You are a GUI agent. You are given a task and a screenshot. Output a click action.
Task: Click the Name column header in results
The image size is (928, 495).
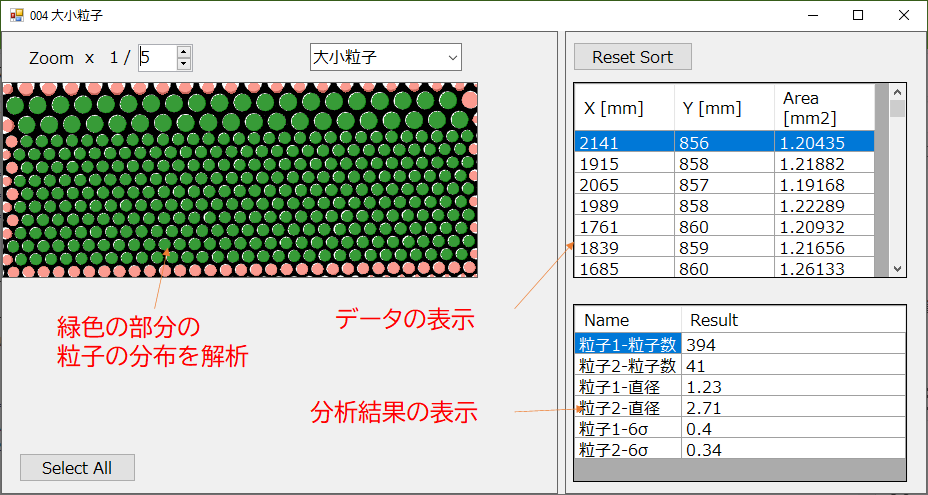click(x=628, y=320)
